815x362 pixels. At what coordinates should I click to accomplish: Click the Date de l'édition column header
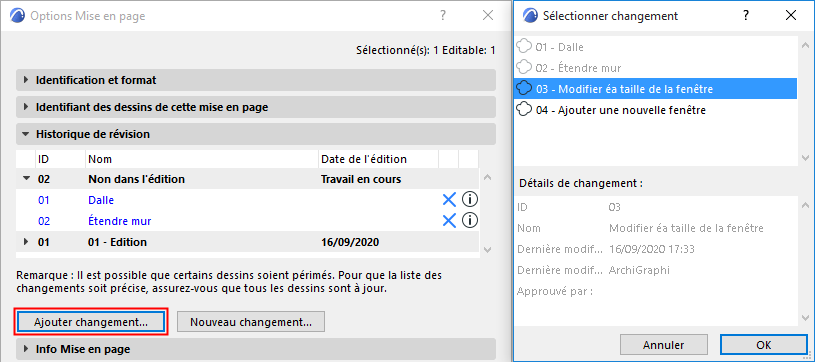378,159
